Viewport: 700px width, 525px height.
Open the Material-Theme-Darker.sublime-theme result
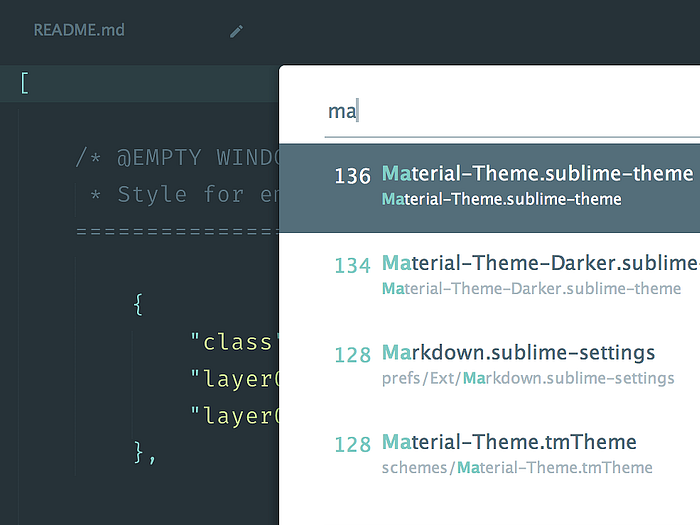pos(489,276)
